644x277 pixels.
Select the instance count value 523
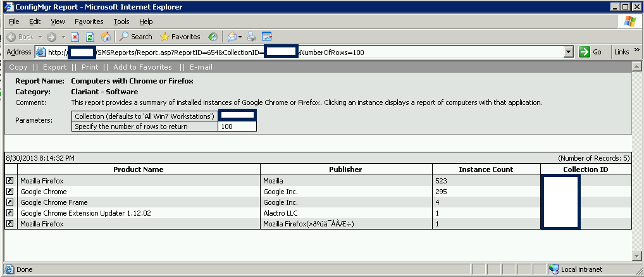(x=442, y=181)
